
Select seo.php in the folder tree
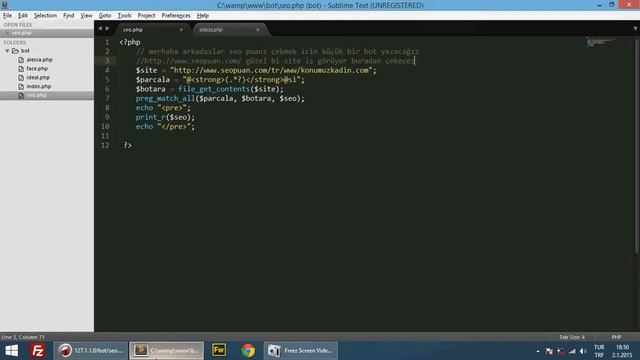point(36,95)
